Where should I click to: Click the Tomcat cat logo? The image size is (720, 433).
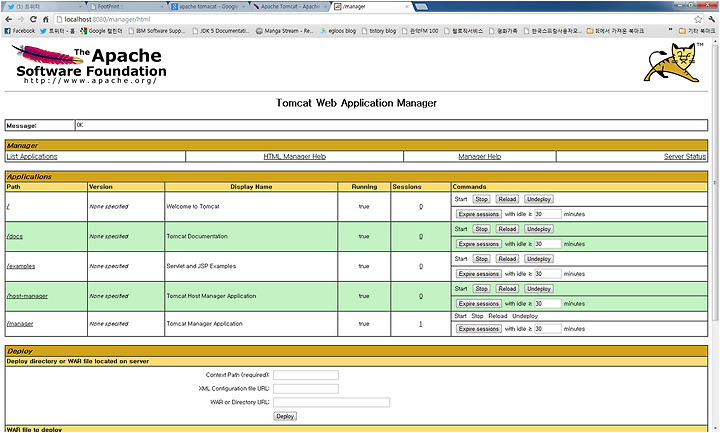tap(673, 62)
